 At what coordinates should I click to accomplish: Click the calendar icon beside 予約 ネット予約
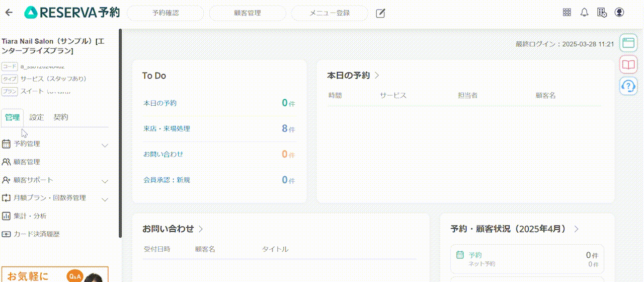click(460, 255)
